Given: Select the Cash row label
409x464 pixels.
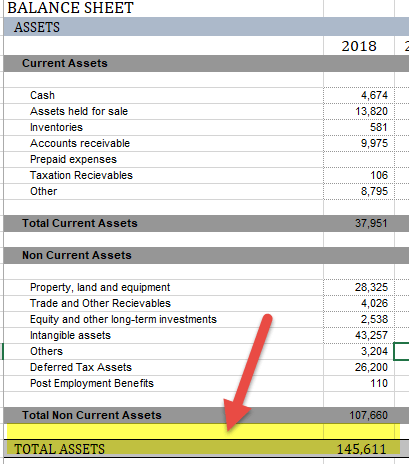Looking at the screenshot, I should coord(42,95).
